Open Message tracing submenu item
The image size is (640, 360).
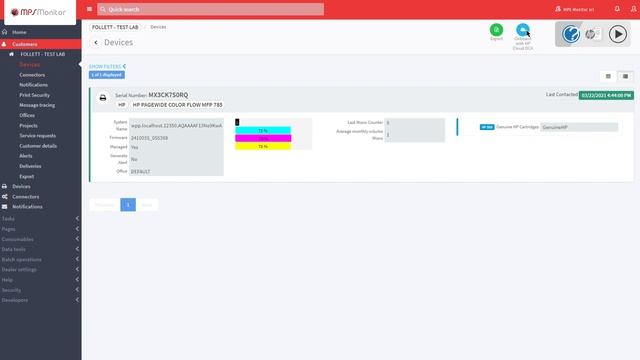tap(37, 105)
